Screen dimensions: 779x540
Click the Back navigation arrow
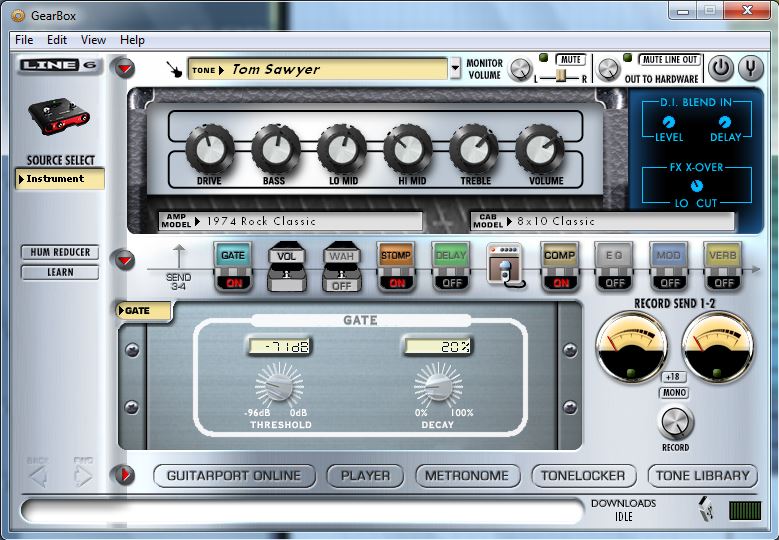coord(38,476)
